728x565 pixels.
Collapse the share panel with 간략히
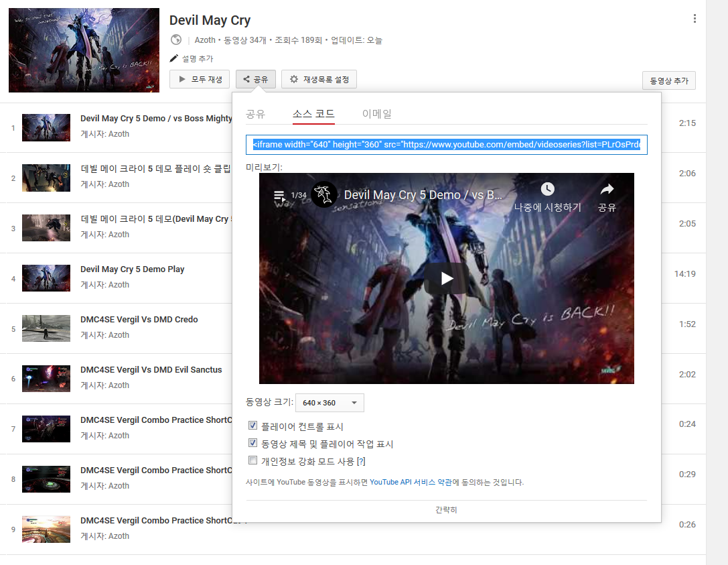446,510
